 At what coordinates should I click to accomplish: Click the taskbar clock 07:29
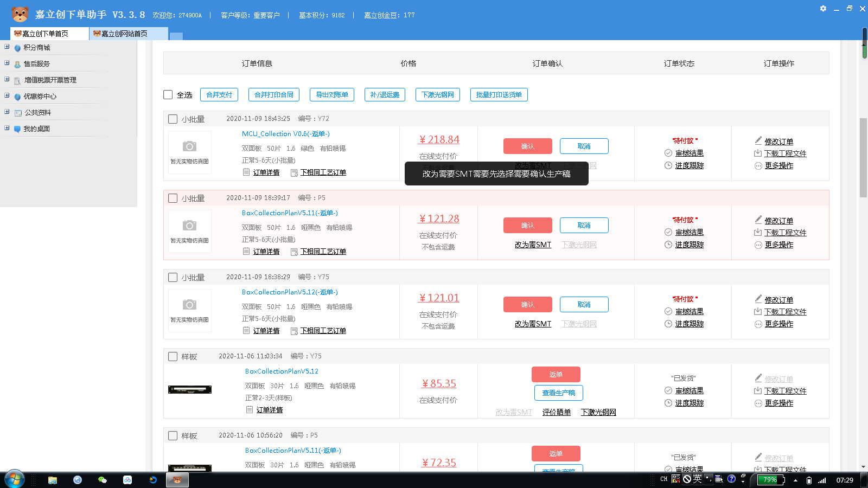click(845, 480)
